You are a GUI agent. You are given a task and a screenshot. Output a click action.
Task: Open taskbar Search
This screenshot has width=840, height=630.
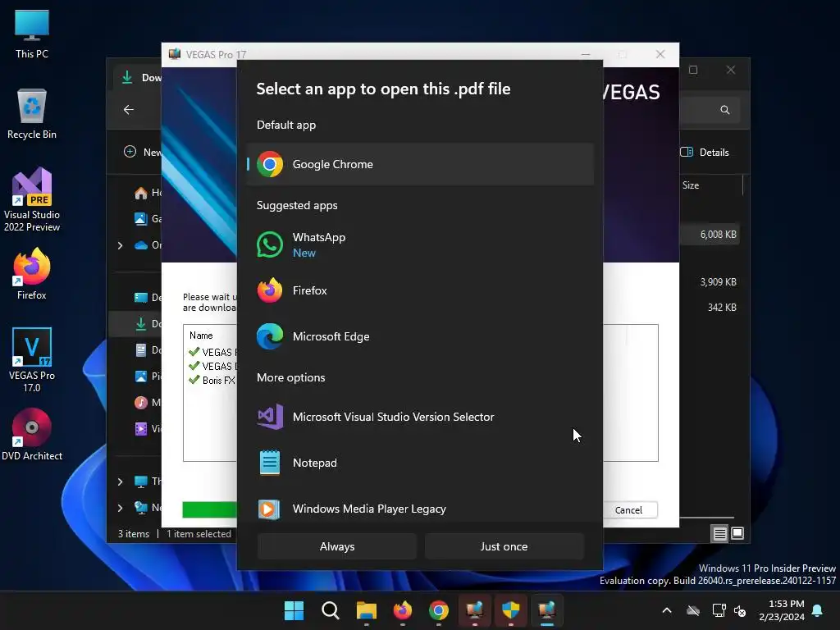pos(330,610)
